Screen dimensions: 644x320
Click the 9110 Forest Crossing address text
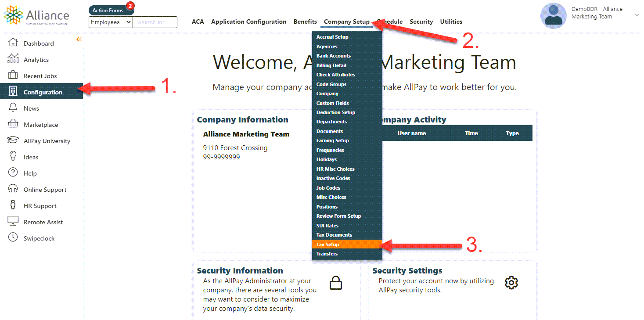pos(235,148)
